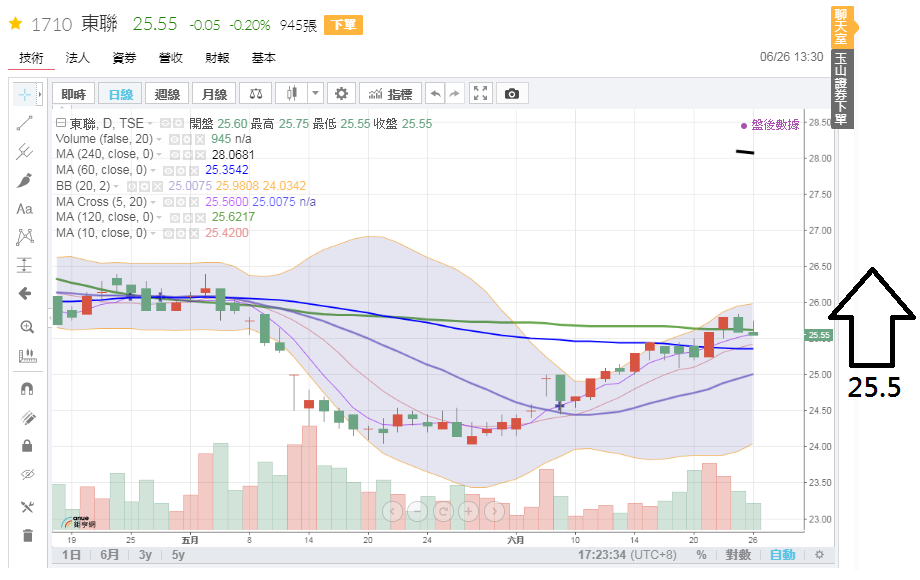Set range to 1日
This screenshot has width=920, height=580.
pos(71,555)
